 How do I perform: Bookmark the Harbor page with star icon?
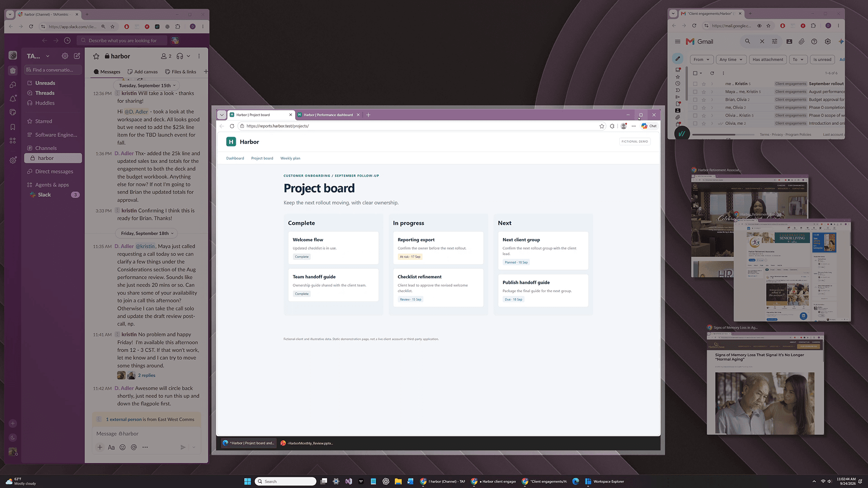pyautogui.click(x=602, y=126)
